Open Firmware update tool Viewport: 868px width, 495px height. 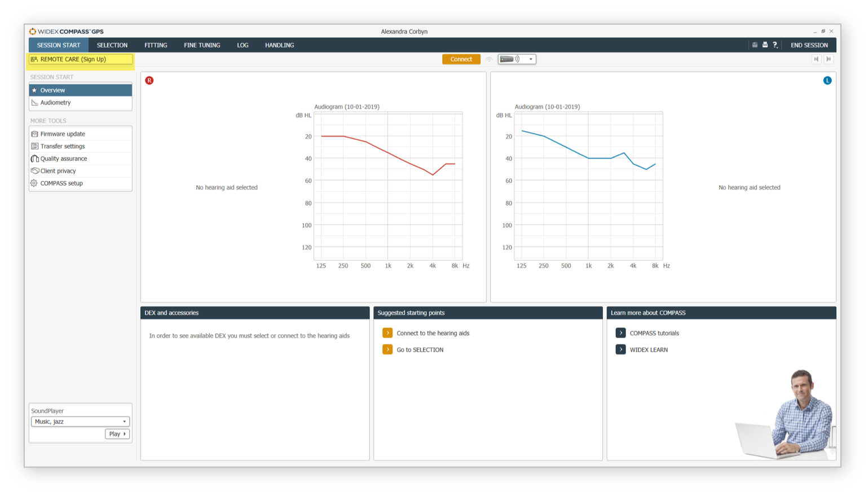[81, 134]
